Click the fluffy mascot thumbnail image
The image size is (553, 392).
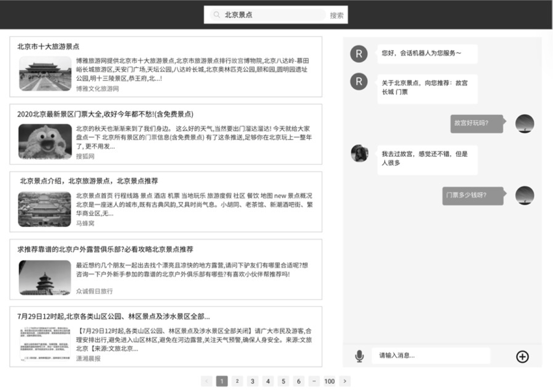pyautogui.click(x=45, y=142)
